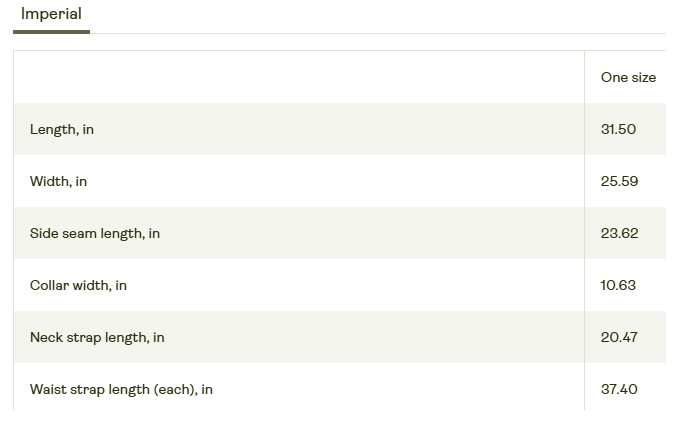680x422 pixels.
Task: Click the blank top-left header cell
Action: (298, 77)
